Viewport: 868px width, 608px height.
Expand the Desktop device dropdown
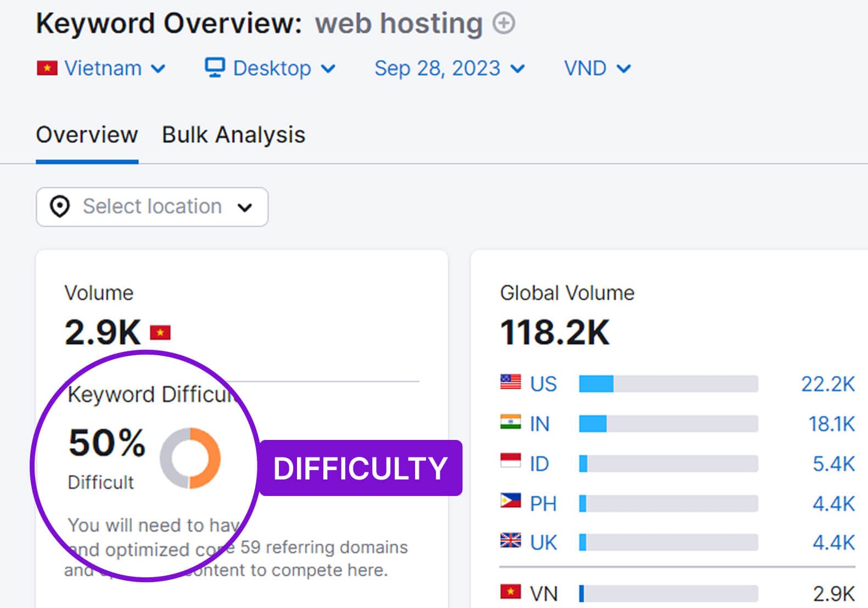pyautogui.click(x=270, y=69)
